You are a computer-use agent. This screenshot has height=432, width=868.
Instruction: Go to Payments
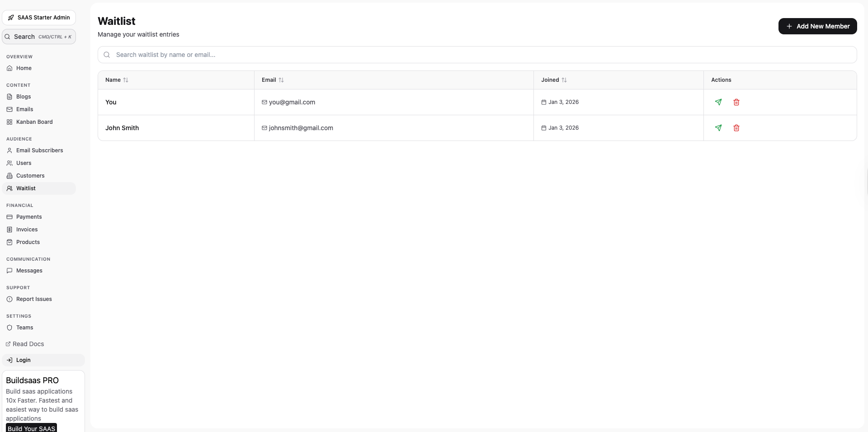click(x=39, y=217)
